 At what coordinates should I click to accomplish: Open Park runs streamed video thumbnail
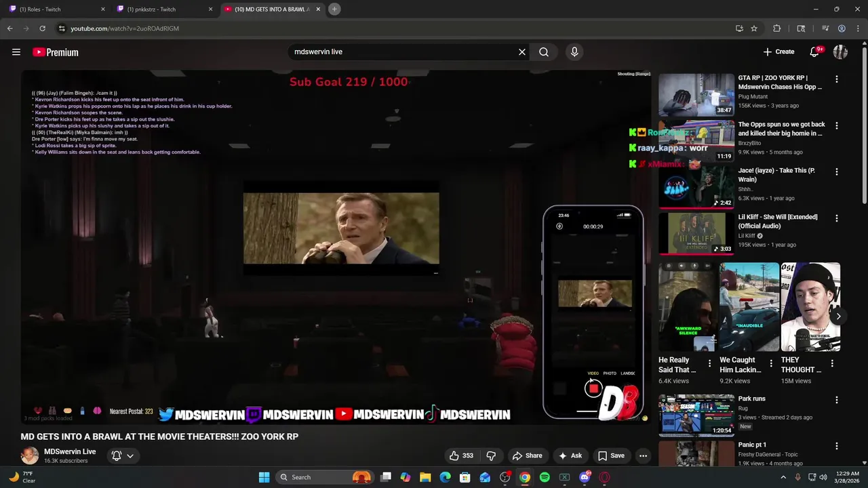click(696, 415)
